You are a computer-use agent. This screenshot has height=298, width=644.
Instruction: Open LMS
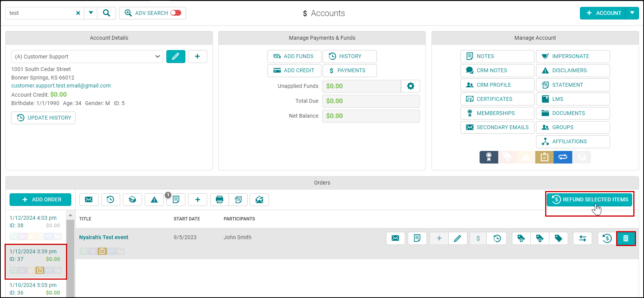(573, 99)
